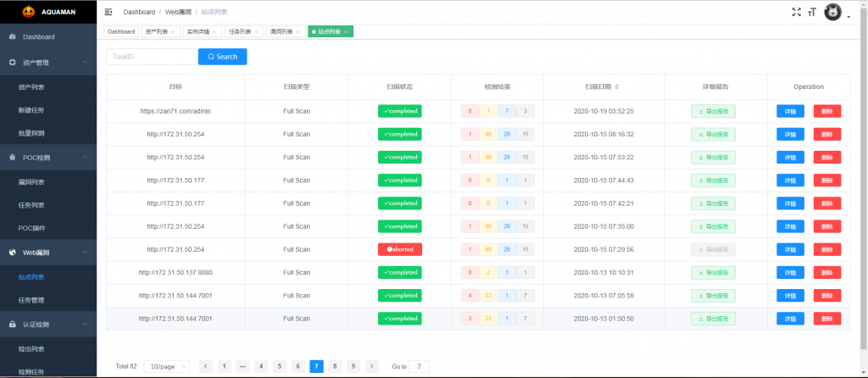Image resolution: width=868 pixels, height=378 pixels.
Task: Open 详情 for the zan71.com row
Action: (791, 111)
